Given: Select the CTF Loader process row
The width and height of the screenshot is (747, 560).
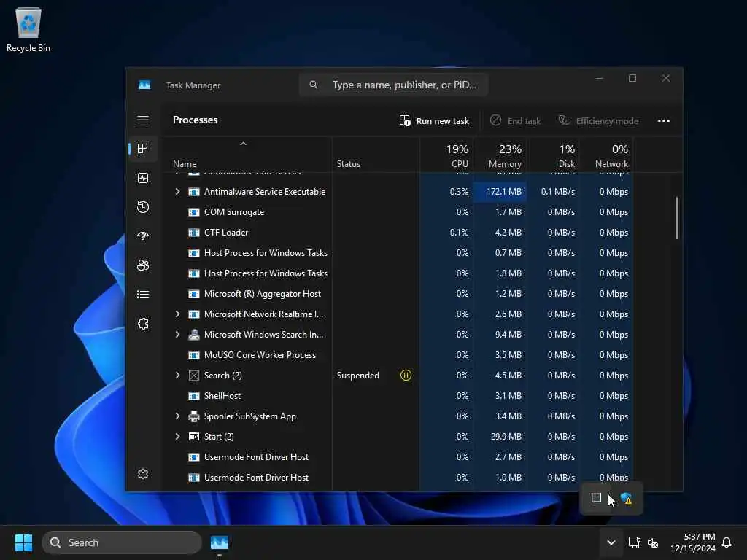Looking at the screenshot, I should pos(398,233).
